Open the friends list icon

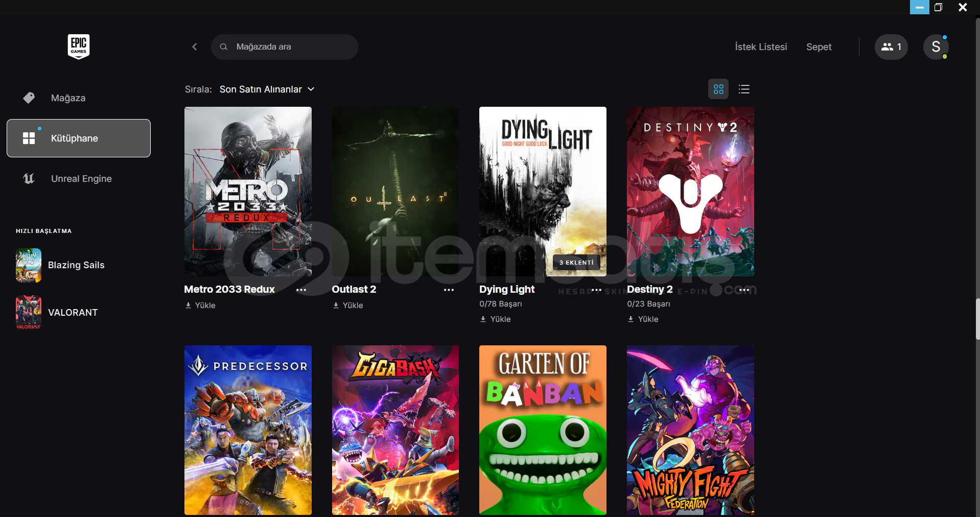click(x=891, y=47)
